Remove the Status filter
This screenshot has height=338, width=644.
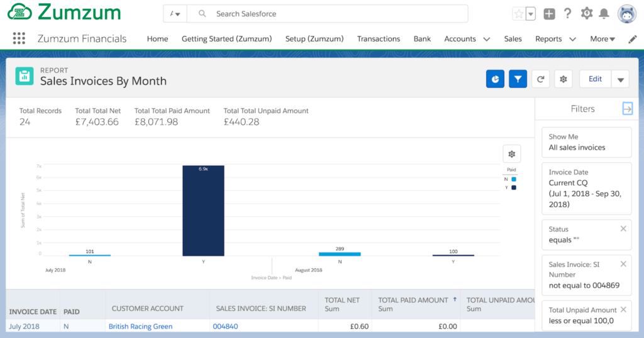click(623, 229)
